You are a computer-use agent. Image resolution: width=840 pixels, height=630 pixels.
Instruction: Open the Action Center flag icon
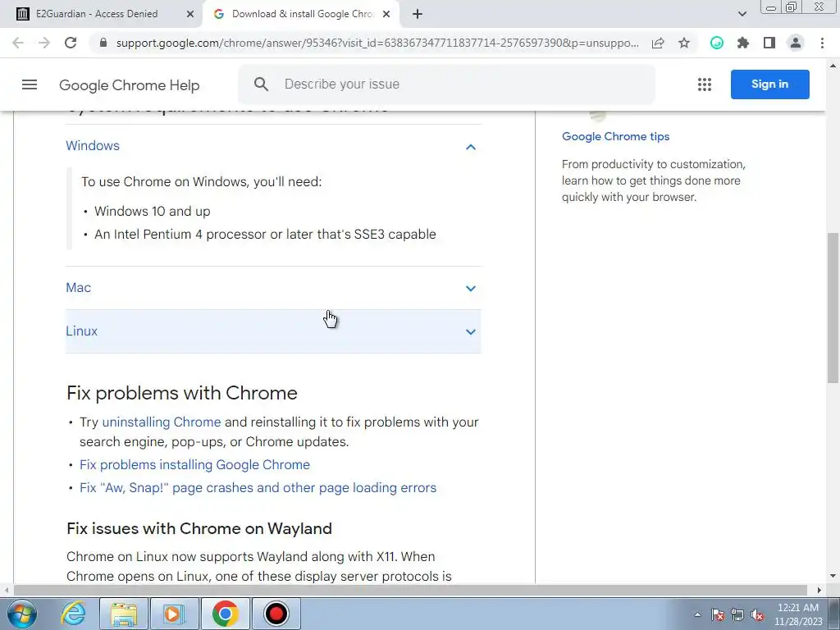[x=718, y=614]
